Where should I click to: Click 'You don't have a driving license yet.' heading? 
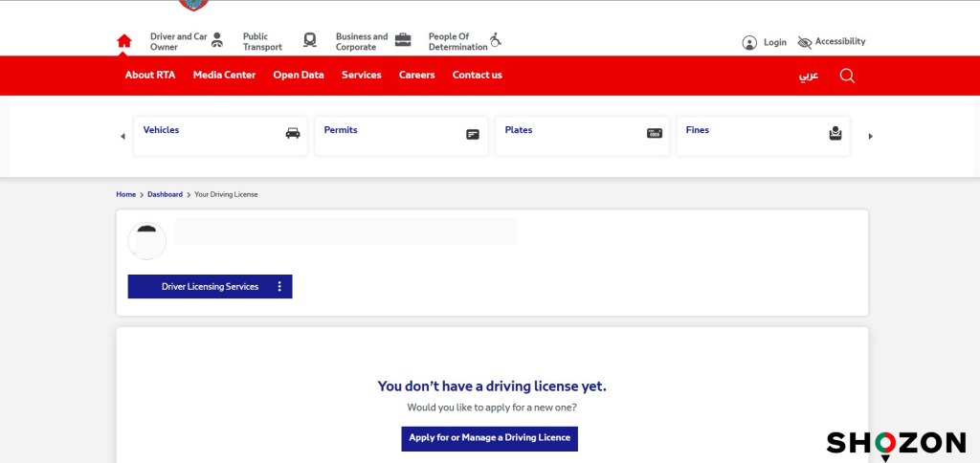492,386
